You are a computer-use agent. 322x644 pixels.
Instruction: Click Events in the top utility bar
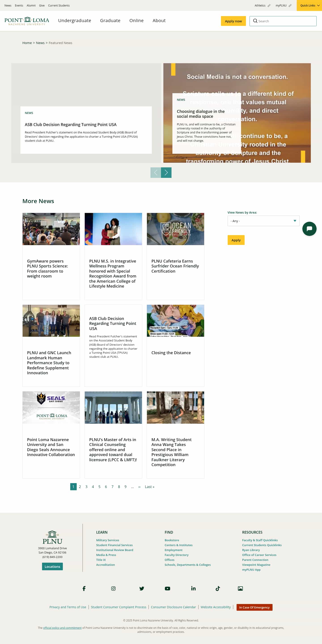pos(19,6)
